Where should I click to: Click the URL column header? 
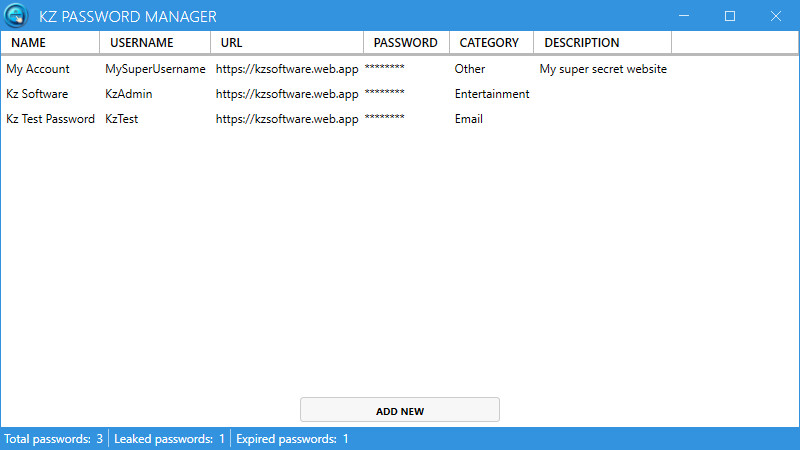point(231,43)
